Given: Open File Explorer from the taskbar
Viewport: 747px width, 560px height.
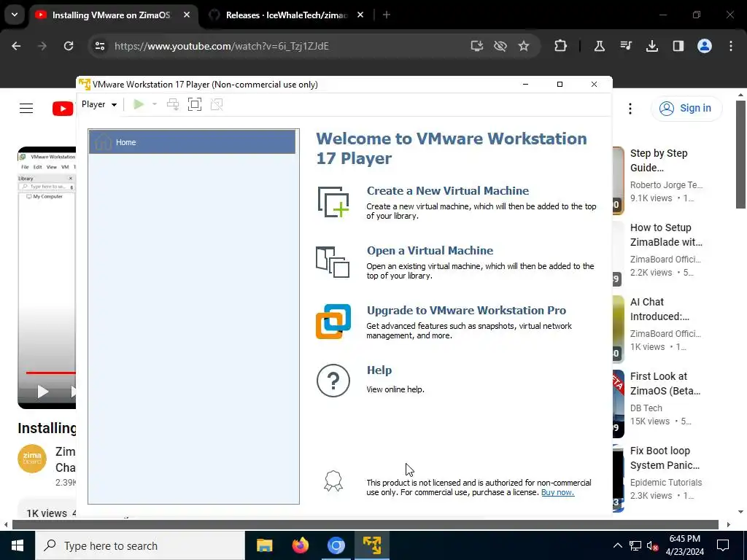Looking at the screenshot, I should (x=264, y=545).
